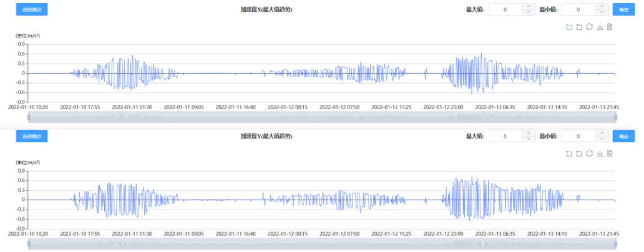The image size is (644, 252).
Task: Open data view for acceleration Y chart
Action: point(610,153)
